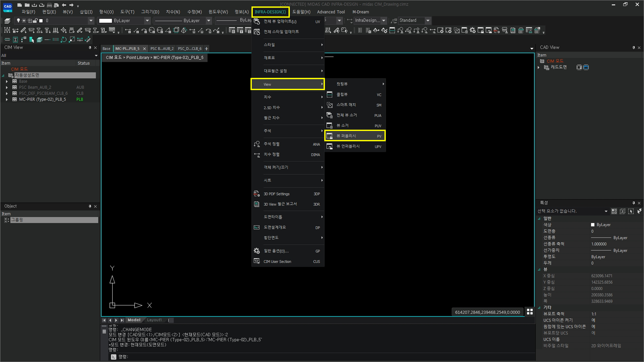
Task: Select 전체 뷰 소거 menu entry
Action: point(355,115)
